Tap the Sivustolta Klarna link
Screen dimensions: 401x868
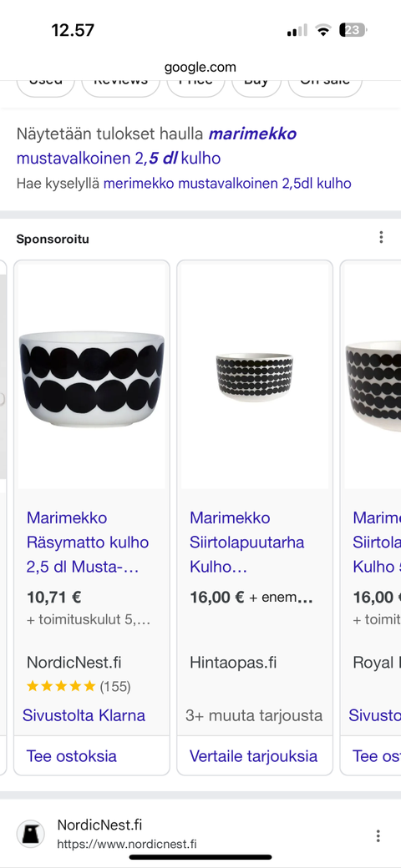point(84,715)
